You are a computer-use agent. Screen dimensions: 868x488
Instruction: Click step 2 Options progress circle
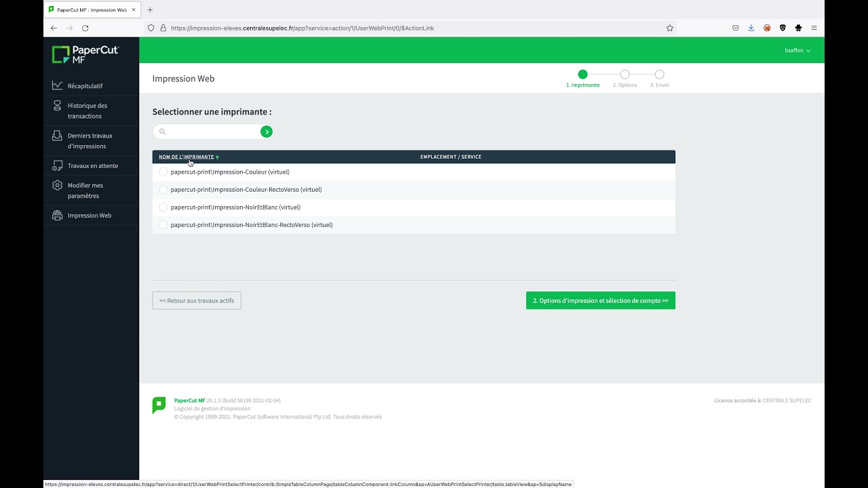[x=625, y=75]
